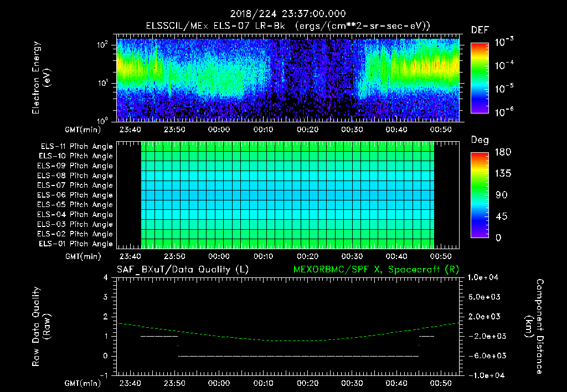Click 00:30 label under the data quality panel
Image resolution: width=567 pixels, height=392 pixels.
pyautogui.click(x=352, y=383)
